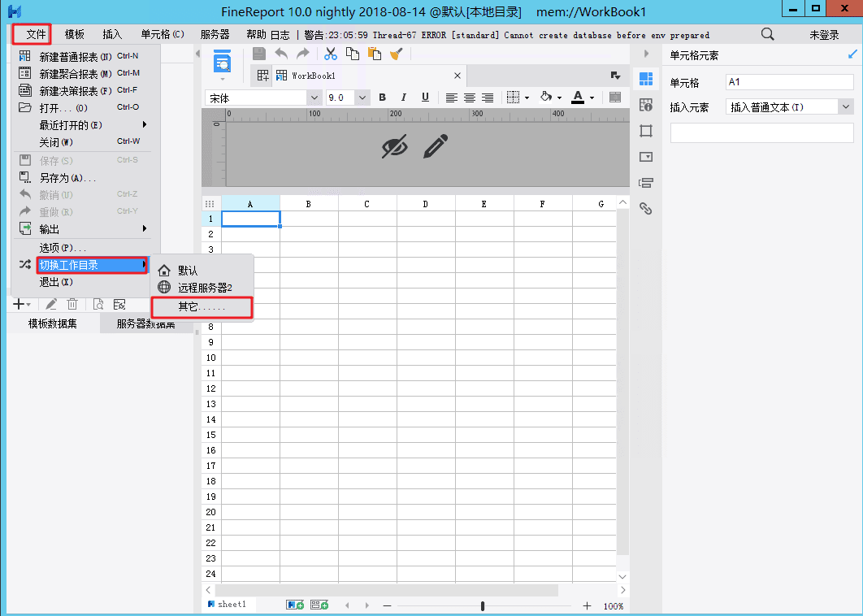
Task: Choose 打开... from the File menu
Action: coord(83,107)
